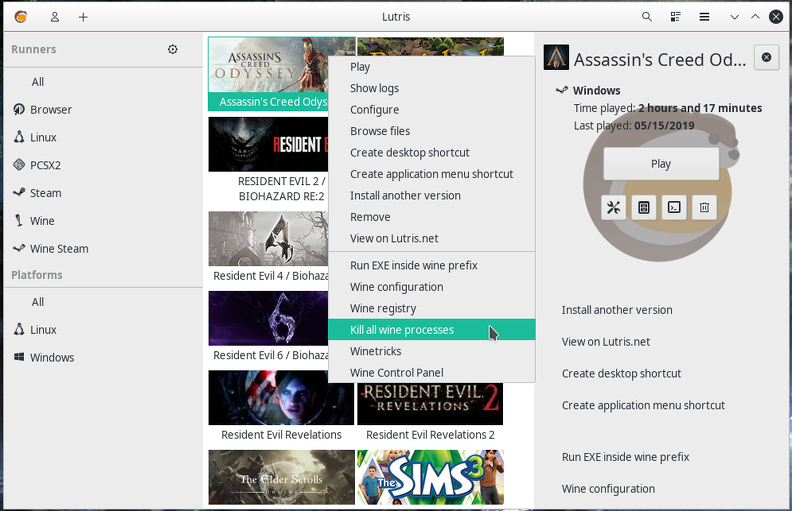Click View on Lutris.net in the right panel
Screen dimensions: 792x511
click(606, 341)
